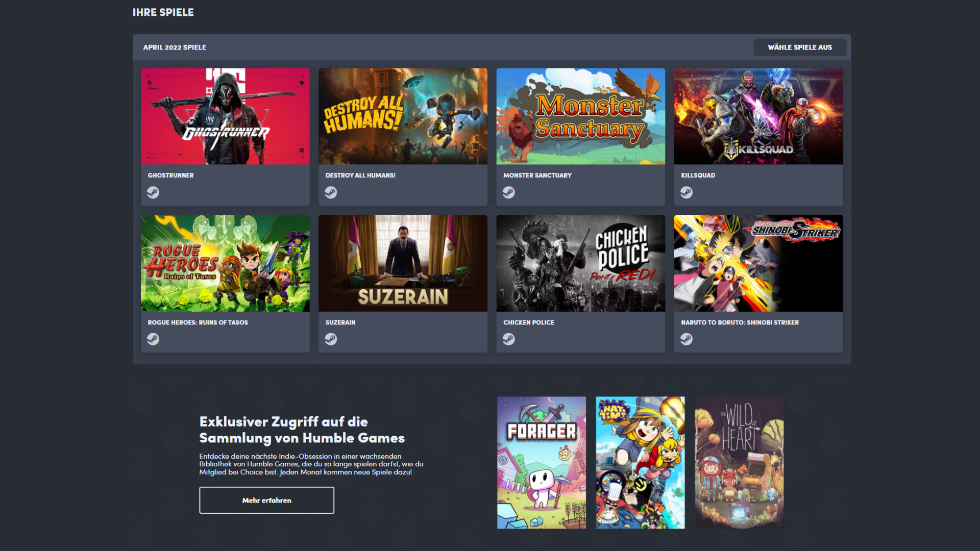Click the MONSTER SANCTUARY title text
This screenshot has width=980, height=551.
537,176
